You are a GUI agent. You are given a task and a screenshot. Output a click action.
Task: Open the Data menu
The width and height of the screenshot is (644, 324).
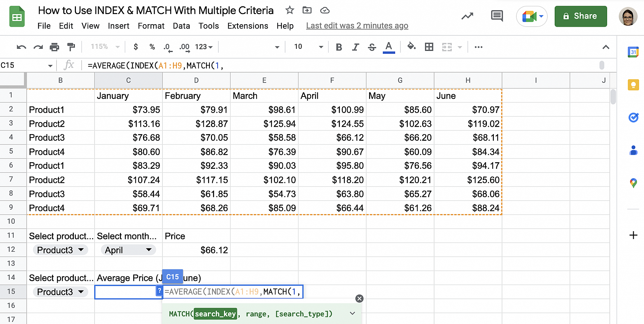(x=181, y=26)
